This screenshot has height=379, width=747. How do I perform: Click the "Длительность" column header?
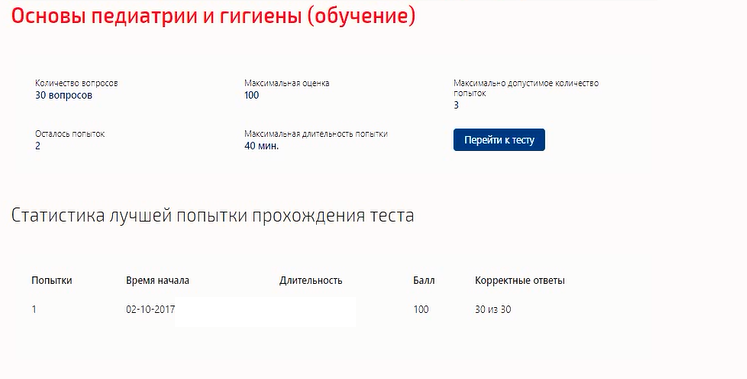click(x=311, y=280)
